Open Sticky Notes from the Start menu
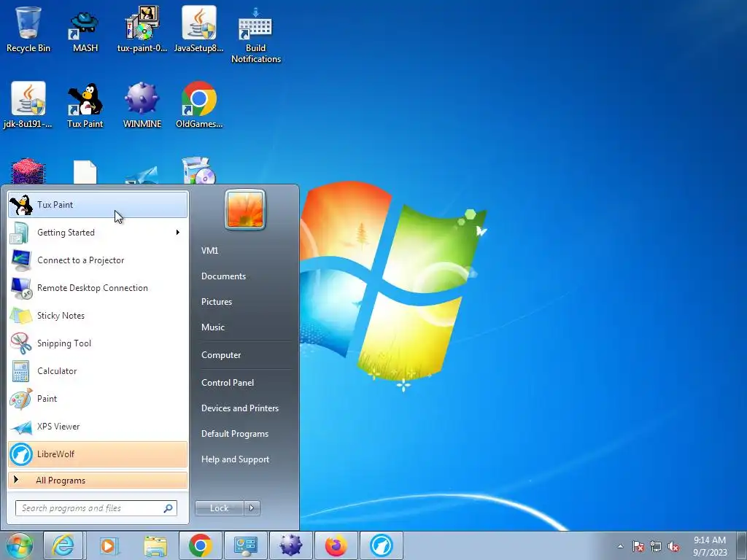 (98, 315)
